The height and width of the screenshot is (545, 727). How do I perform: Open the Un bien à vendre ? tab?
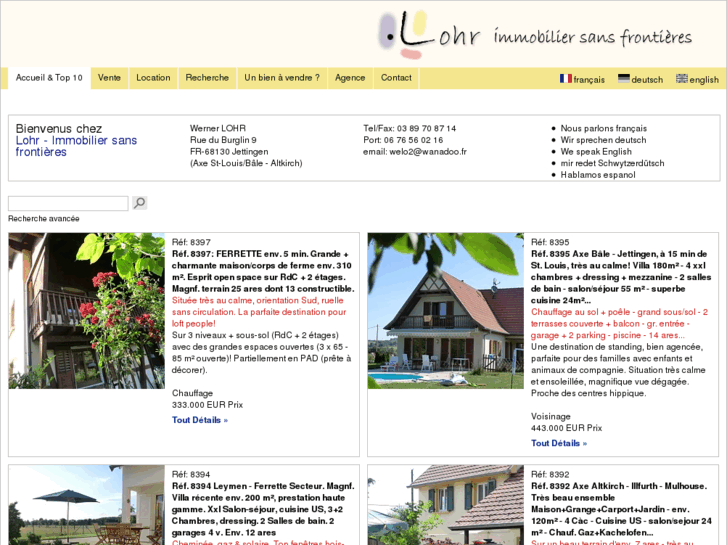pyautogui.click(x=282, y=78)
